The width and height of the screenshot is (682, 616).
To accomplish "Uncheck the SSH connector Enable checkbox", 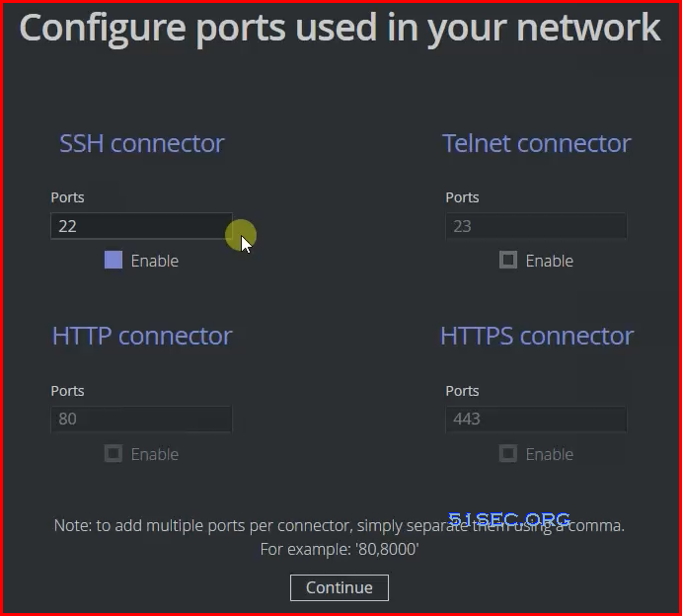I will point(114,261).
